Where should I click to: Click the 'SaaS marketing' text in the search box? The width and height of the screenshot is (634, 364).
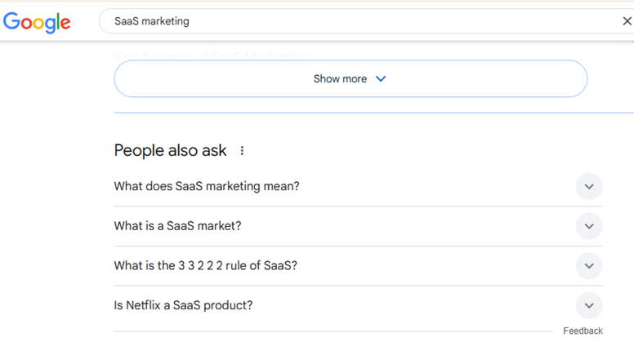click(x=152, y=21)
